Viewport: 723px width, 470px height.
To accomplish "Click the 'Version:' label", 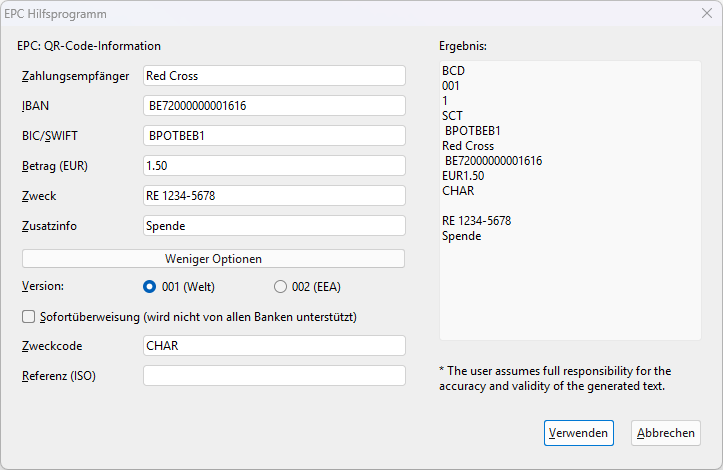I will [43, 286].
